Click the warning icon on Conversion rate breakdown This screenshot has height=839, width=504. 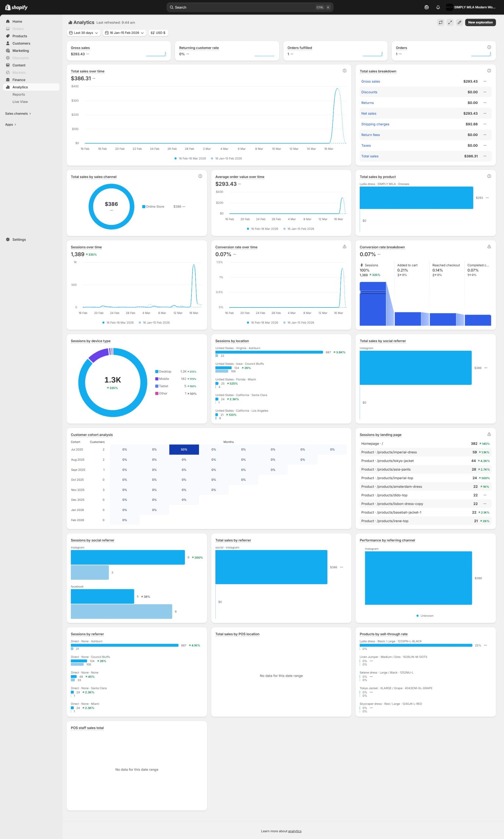[489, 246]
